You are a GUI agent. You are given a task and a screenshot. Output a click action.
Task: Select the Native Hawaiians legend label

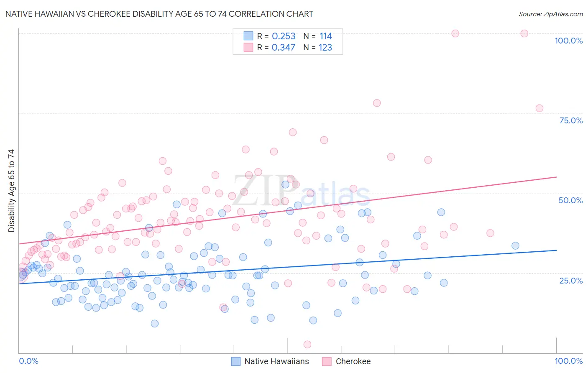(x=276, y=361)
